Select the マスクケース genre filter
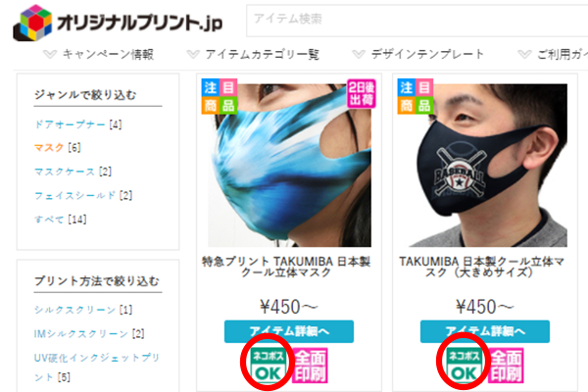The image size is (588, 392). [x=73, y=171]
